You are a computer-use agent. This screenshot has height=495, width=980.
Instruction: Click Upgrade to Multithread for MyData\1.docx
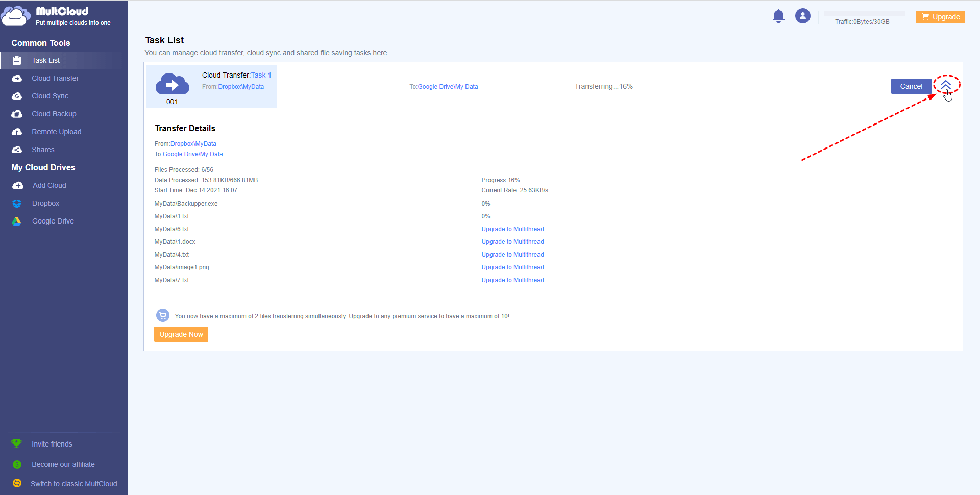(512, 242)
